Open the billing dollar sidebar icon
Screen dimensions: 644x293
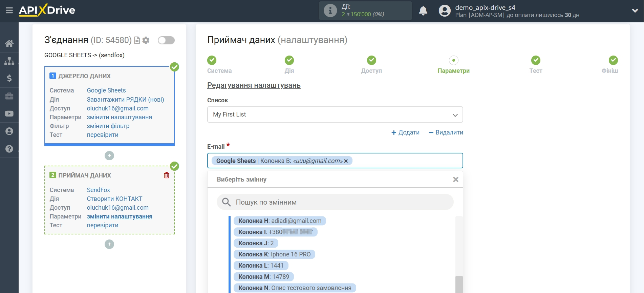(x=9, y=79)
